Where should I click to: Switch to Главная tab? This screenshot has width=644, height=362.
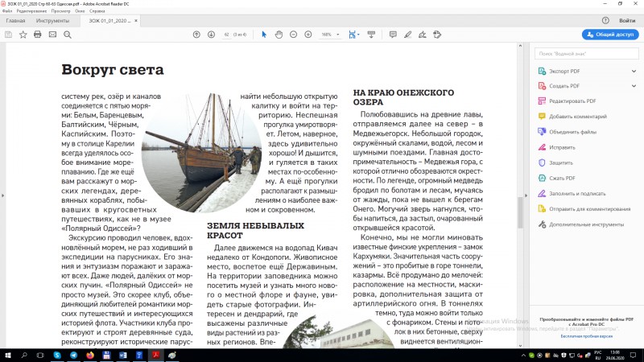pos(15,21)
